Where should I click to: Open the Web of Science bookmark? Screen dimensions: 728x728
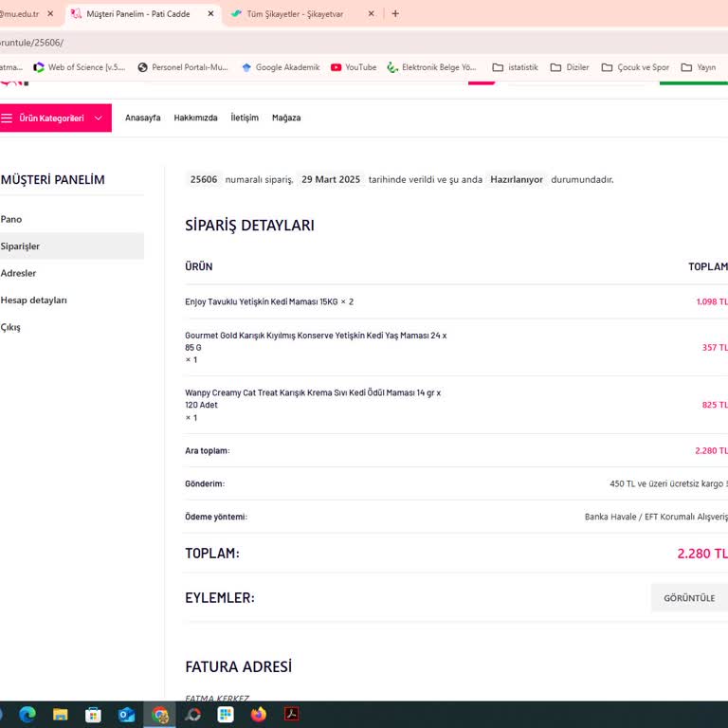(x=80, y=67)
